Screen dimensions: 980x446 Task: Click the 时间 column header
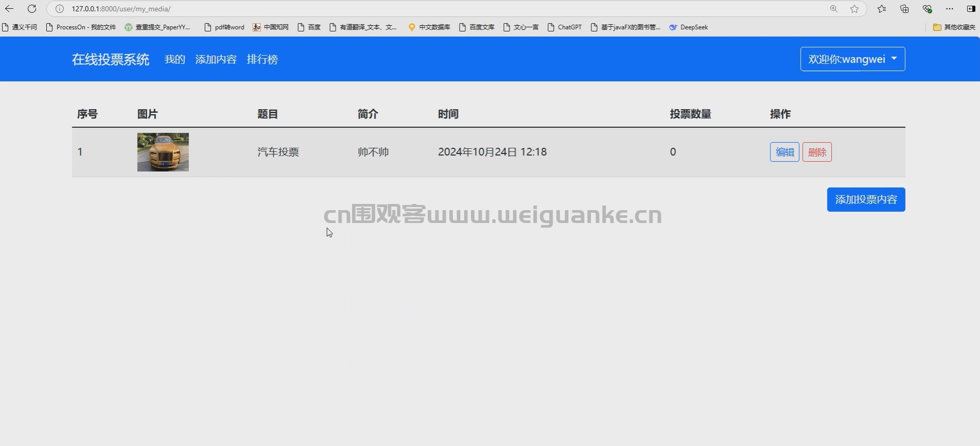[x=448, y=114]
